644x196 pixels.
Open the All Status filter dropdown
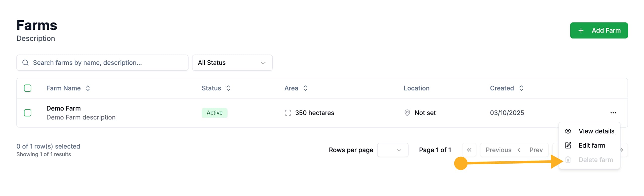[x=232, y=63]
